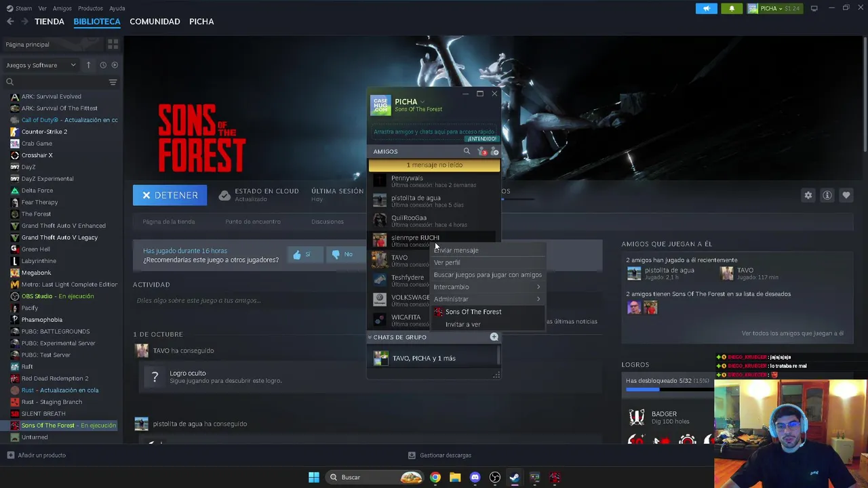Open the green notifications bell
The image size is (868, 488).
point(732,9)
